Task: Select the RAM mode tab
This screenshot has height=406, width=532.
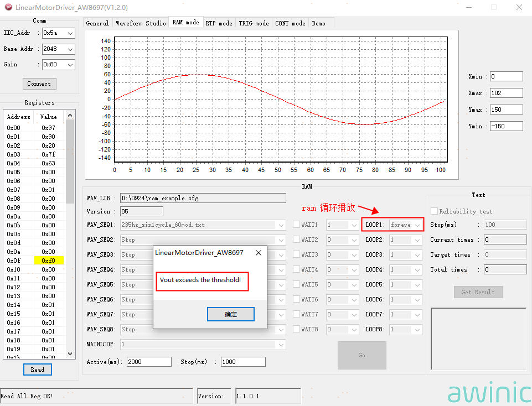Action: 185,22
